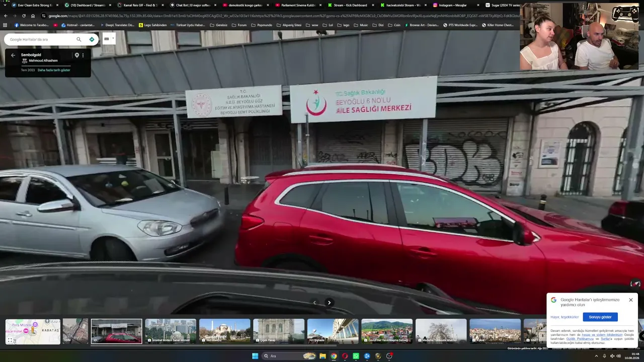The width and height of the screenshot is (644, 362).
Task: Switch to the Kamal Reis GIF tab
Action: [140, 5]
